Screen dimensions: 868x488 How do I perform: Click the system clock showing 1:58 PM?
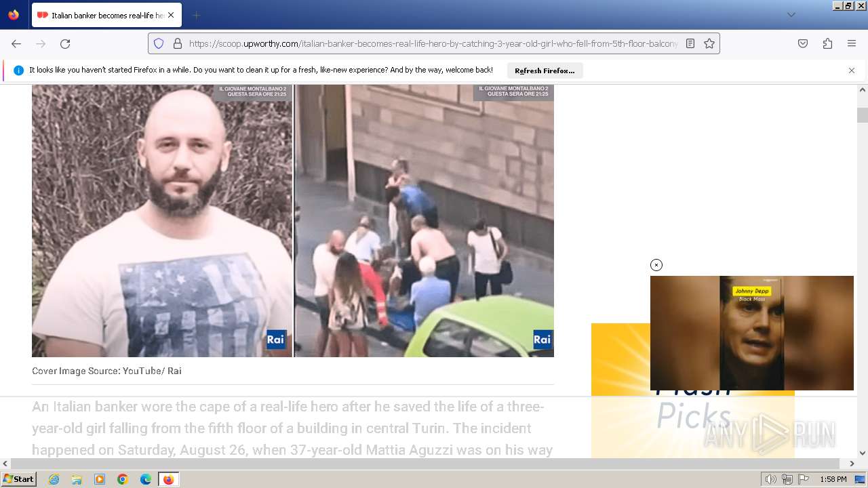click(x=833, y=479)
